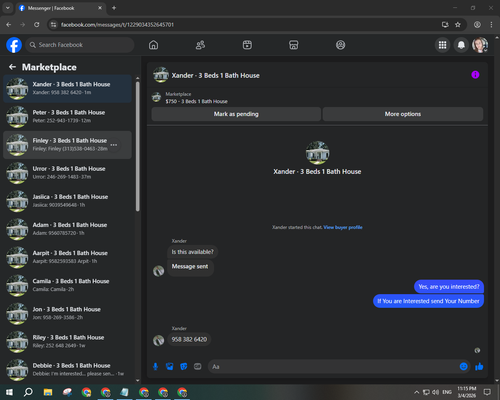Click Xander's avatar beside the phone number
Screen dimensions: 500x400
(x=158, y=340)
